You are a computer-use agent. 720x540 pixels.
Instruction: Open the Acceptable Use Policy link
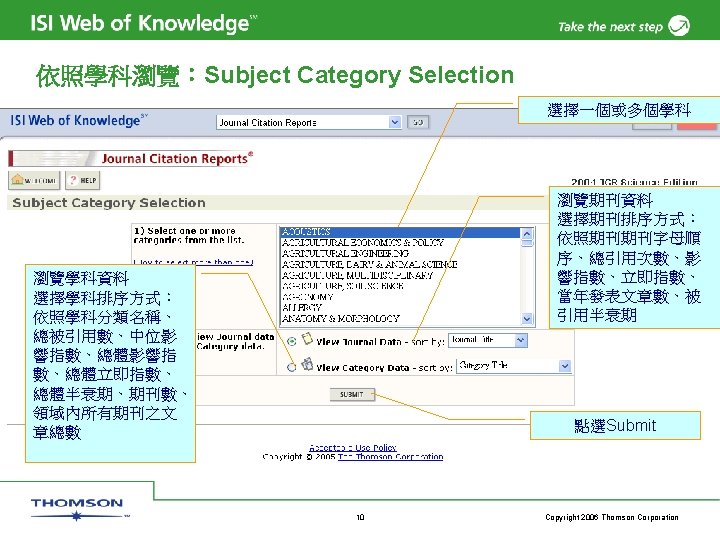[353, 447]
